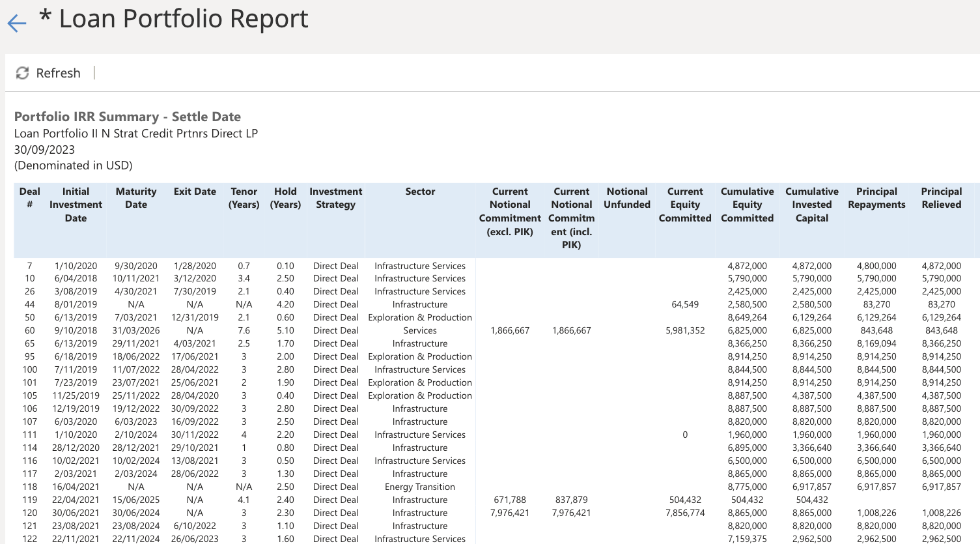The width and height of the screenshot is (980, 544).
Task: Click the Notional Unfunded column header
Action: click(627, 198)
